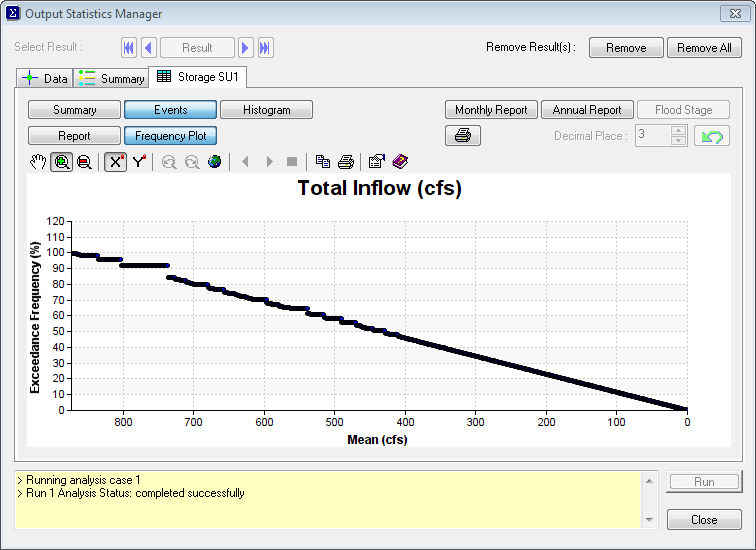Image resolution: width=756 pixels, height=550 pixels.
Task: Click the Result button
Action: coord(197,48)
